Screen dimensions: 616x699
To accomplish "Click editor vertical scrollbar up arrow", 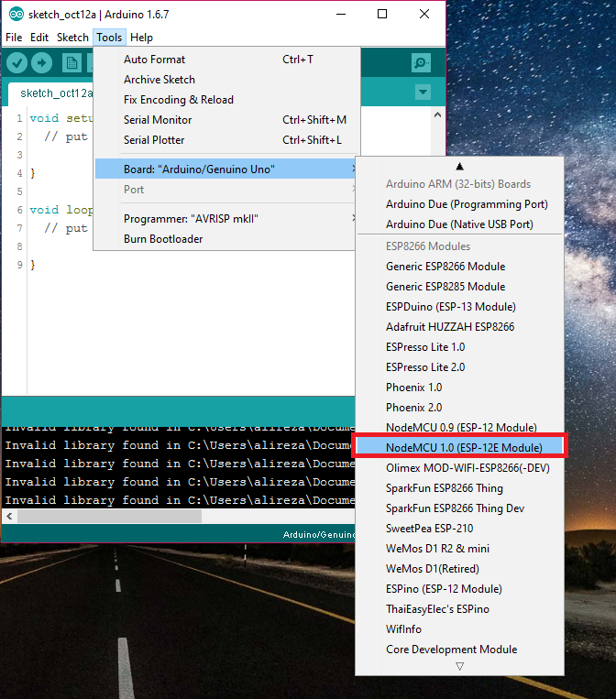I will 437,115.
